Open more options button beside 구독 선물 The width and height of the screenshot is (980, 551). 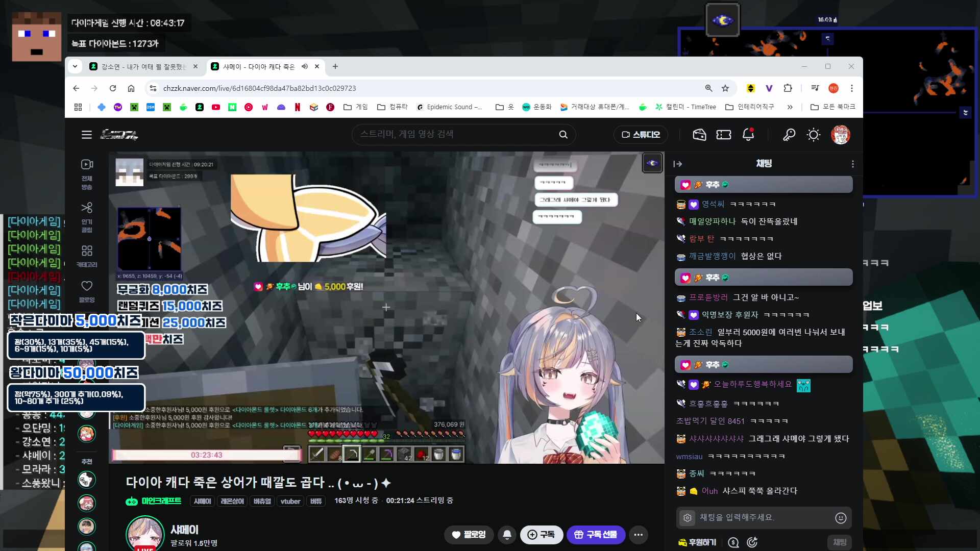click(639, 535)
